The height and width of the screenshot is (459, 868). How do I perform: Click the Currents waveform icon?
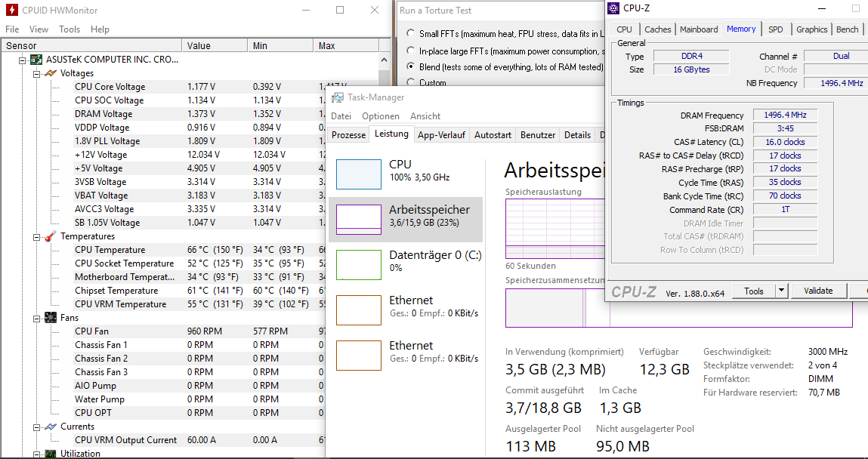(51, 427)
